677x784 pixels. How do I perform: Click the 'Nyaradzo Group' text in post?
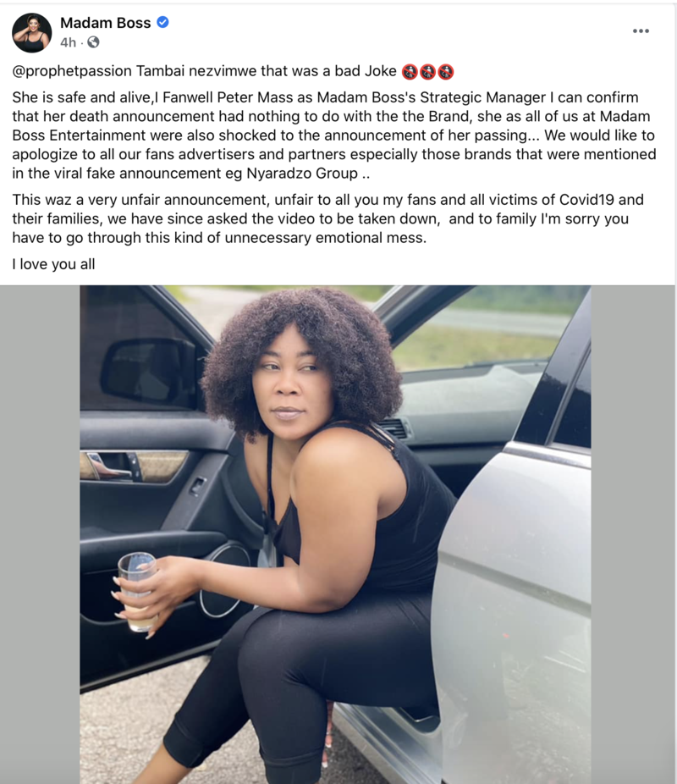click(302, 174)
